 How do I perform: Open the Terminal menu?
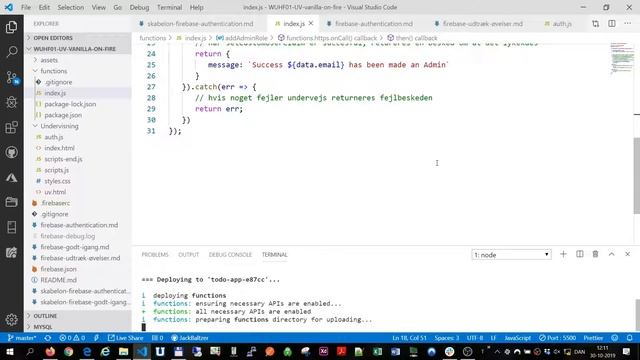(169, 7)
